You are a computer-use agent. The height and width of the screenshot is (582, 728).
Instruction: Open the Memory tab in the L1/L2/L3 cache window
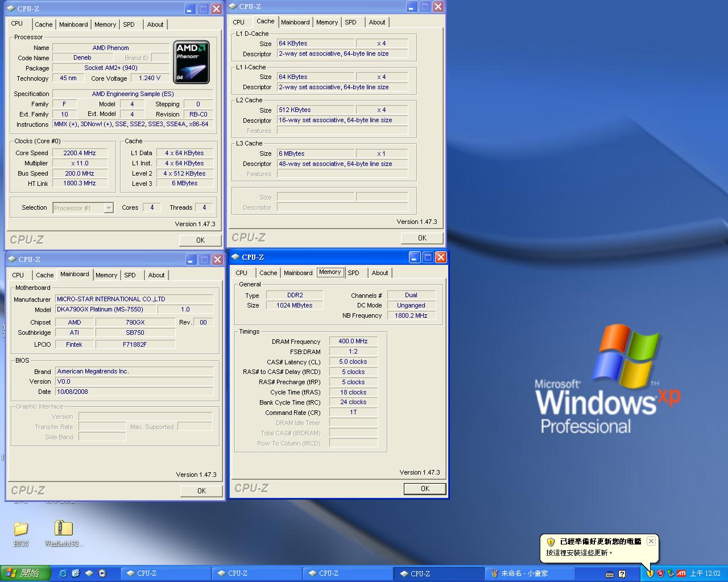pyautogui.click(x=327, y=22)
